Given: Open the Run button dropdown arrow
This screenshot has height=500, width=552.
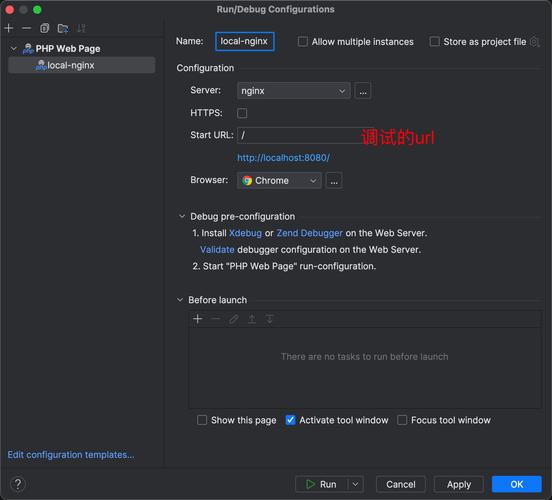Looking at the screenshot, I should (356, 484).
